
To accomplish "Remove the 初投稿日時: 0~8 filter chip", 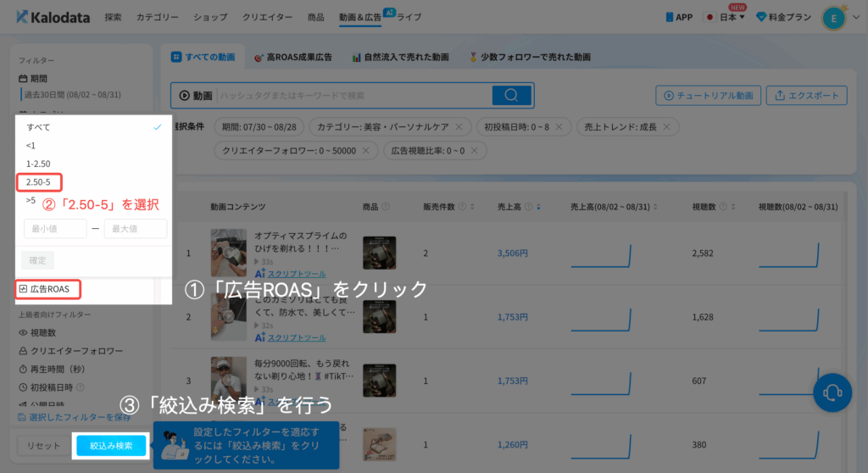I will point(559,127).
